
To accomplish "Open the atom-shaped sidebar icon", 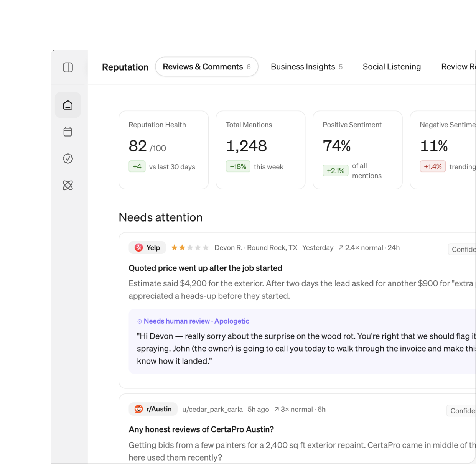I will click(x=68, y=185).
